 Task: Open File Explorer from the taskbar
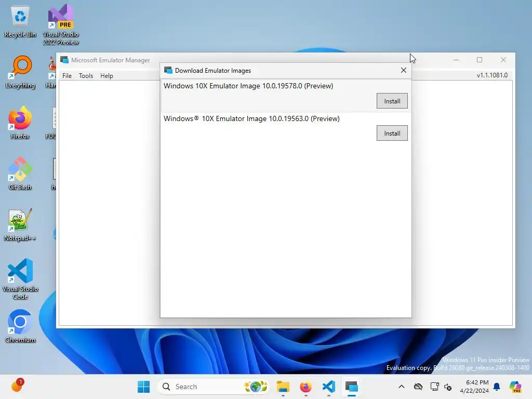point(283,387)
